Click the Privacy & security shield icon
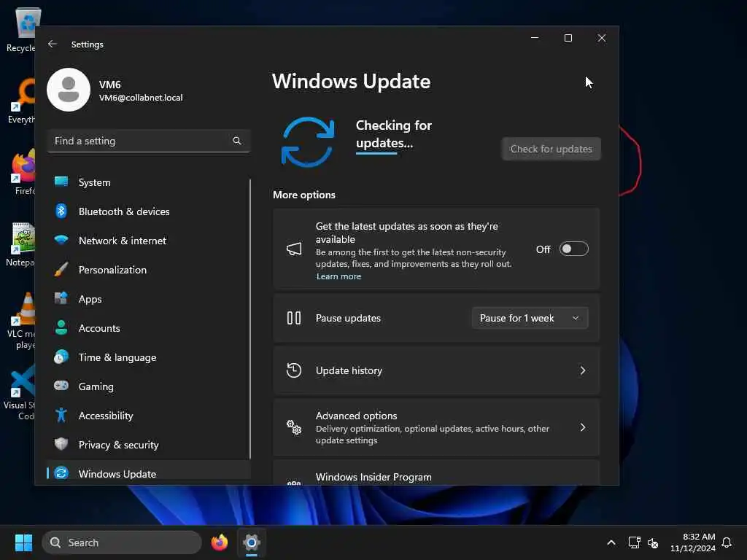The height and width of the screenshot is (560, 747). point(61,444)
